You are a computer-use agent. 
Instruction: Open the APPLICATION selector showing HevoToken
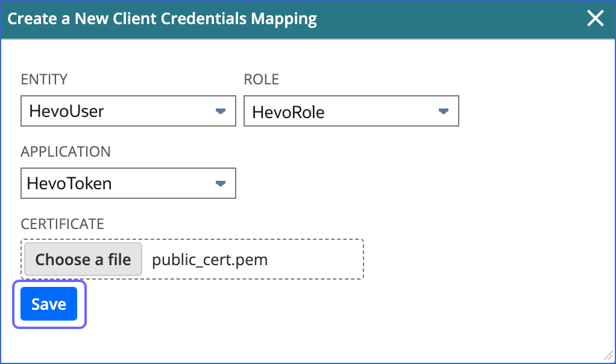pos(128,183)
